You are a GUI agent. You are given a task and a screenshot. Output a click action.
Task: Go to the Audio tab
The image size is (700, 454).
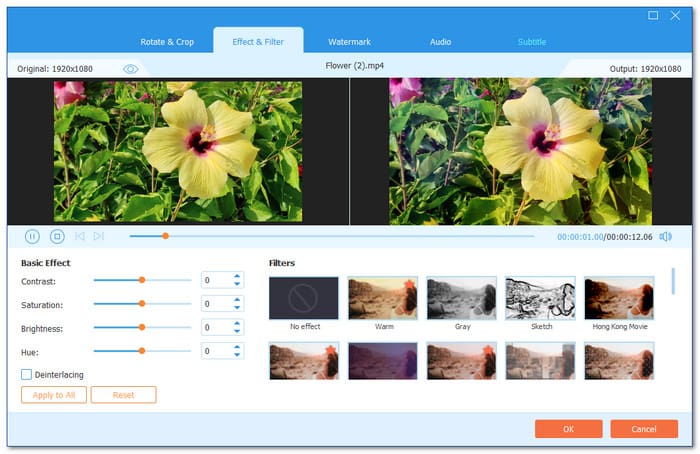click(440, 42)
